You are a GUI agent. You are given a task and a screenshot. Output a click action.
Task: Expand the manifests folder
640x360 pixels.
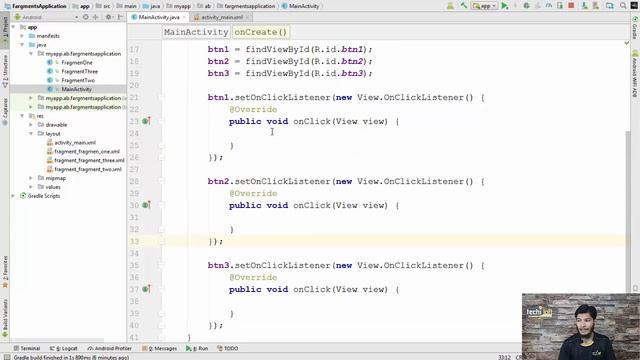coord(22,36)
